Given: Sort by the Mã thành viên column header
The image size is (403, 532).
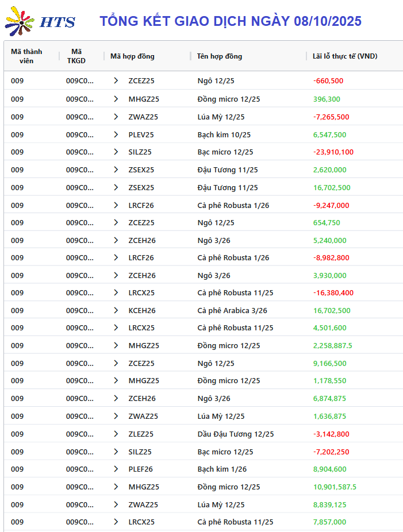Looking at the screenshot, I should point(26,56).
